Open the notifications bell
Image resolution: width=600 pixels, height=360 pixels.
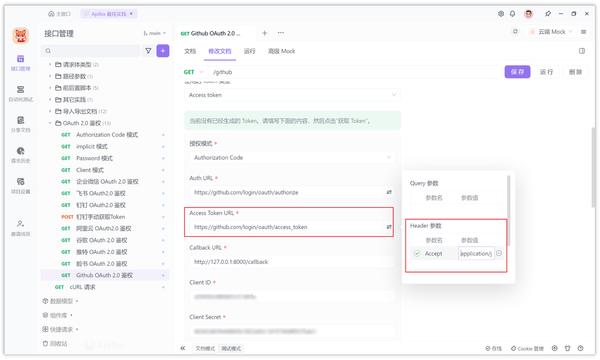point(512,14)
